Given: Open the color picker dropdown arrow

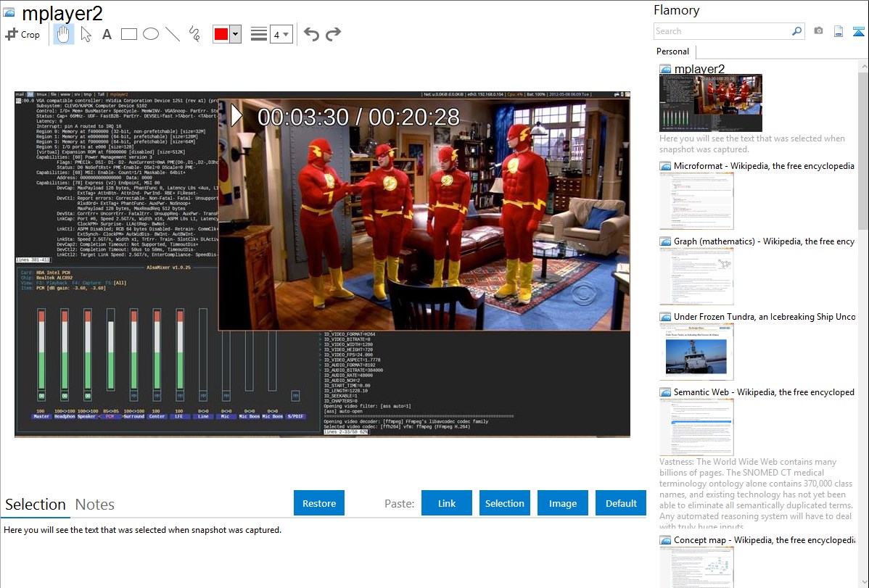Looking at the screenshot, I should tap(235, 34).
